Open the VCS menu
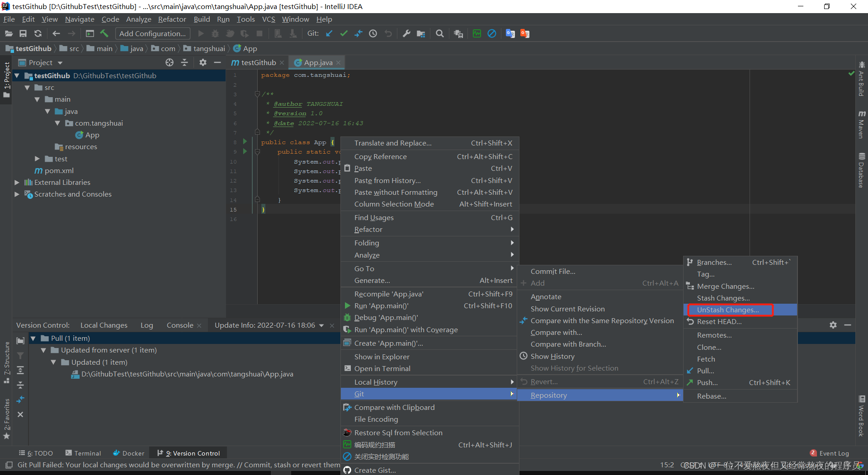Screen dimensions: 868x475 point(269,19)
